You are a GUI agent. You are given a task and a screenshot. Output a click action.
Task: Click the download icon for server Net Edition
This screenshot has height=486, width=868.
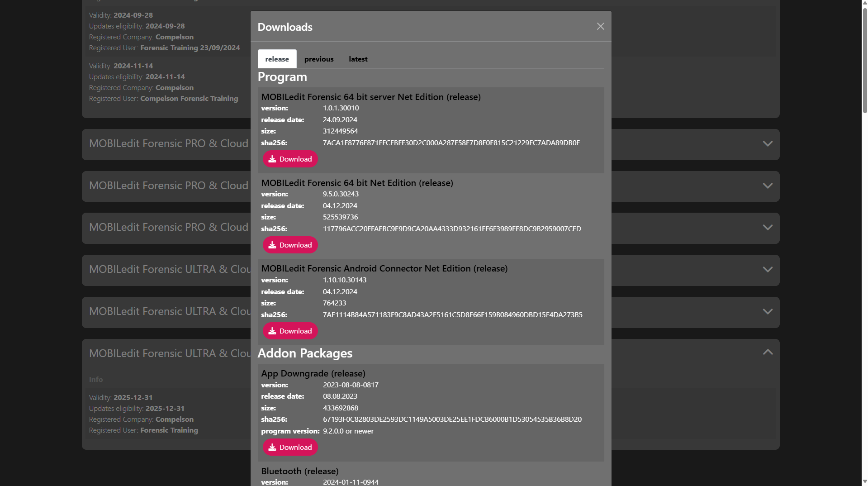[x=272, y=159]
